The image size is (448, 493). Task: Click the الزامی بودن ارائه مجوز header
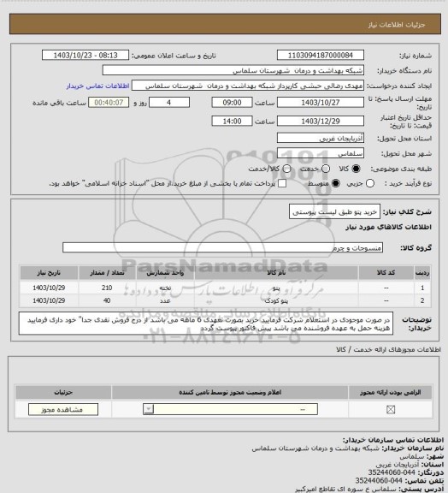click(391, 392)
